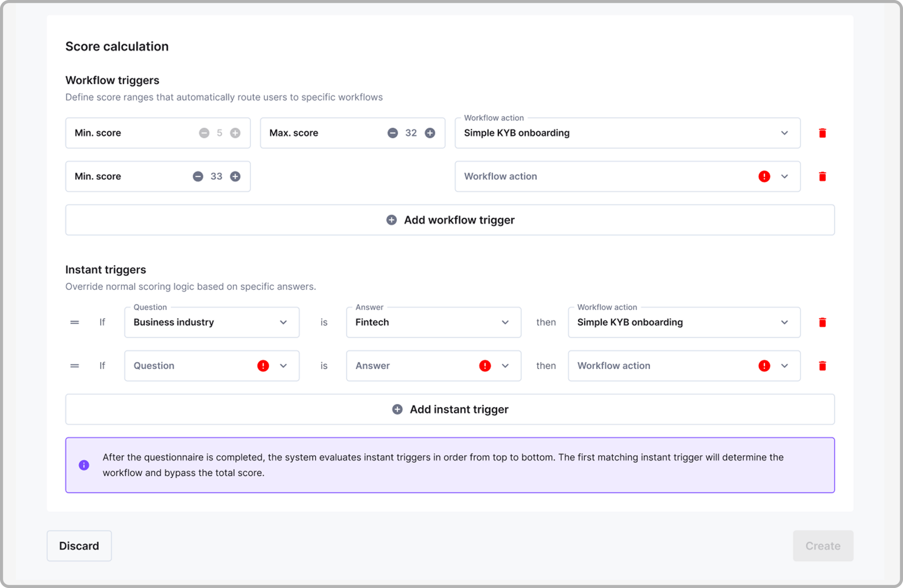Viewport: 903px width, 588px height.
Task: Increase the first row Min. score of 5
Action: click(x=235, y=133)
